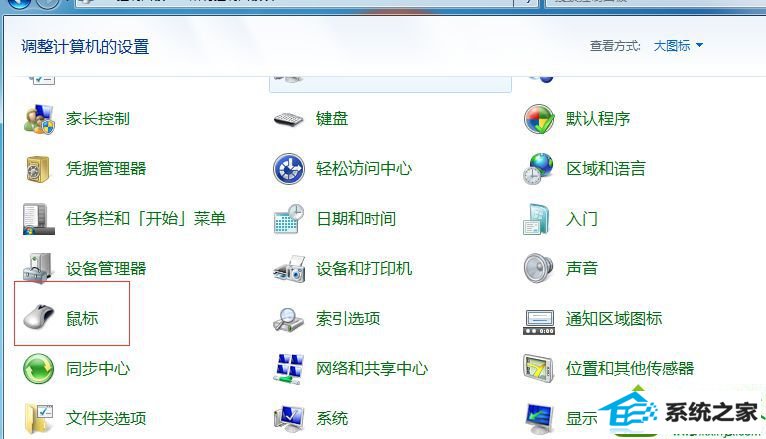Click the 日期和时间 calendar icon
Image resolution: width=766 pixels, height=439 pixels.
pos(289,219)
